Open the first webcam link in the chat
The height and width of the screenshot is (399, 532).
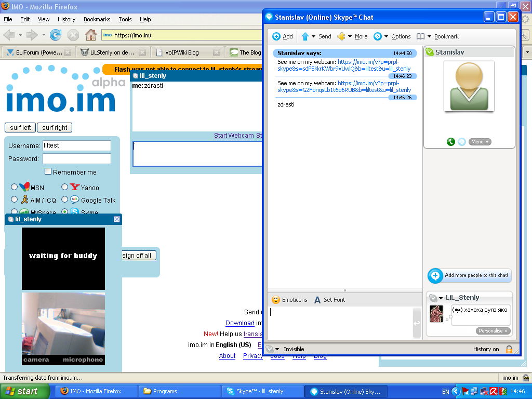click(x=345, y=65)
